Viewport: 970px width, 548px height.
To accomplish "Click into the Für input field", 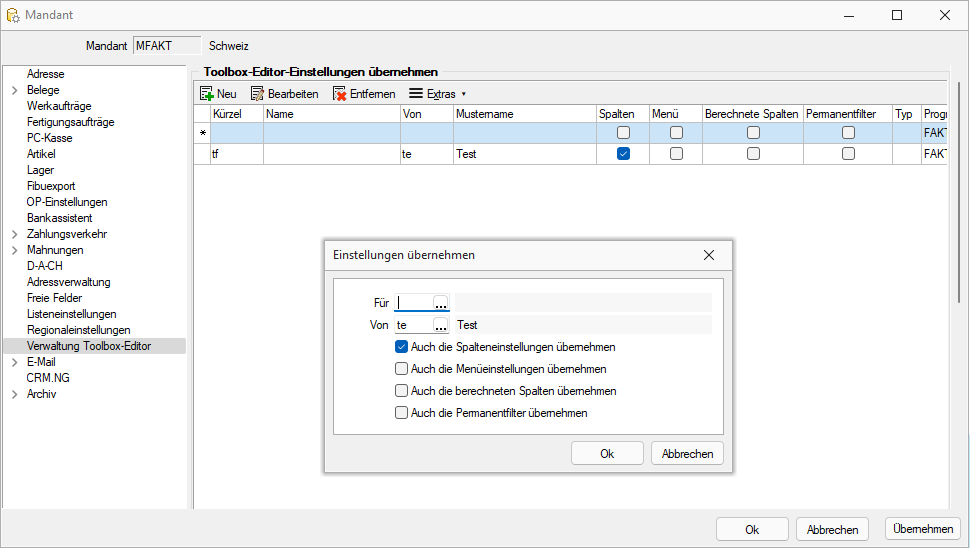I will (x=413, y=303).
